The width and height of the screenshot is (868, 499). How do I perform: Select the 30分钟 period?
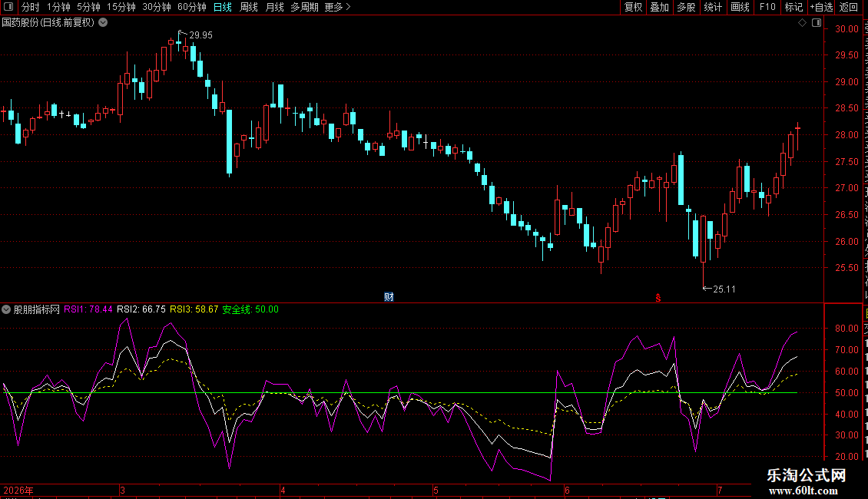pos(156,7)
